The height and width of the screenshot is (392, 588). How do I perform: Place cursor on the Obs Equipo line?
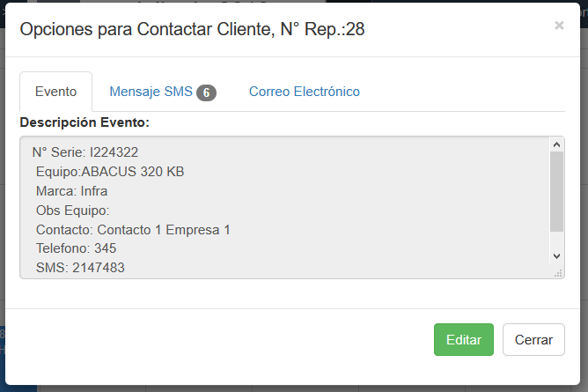coord(72,210)
